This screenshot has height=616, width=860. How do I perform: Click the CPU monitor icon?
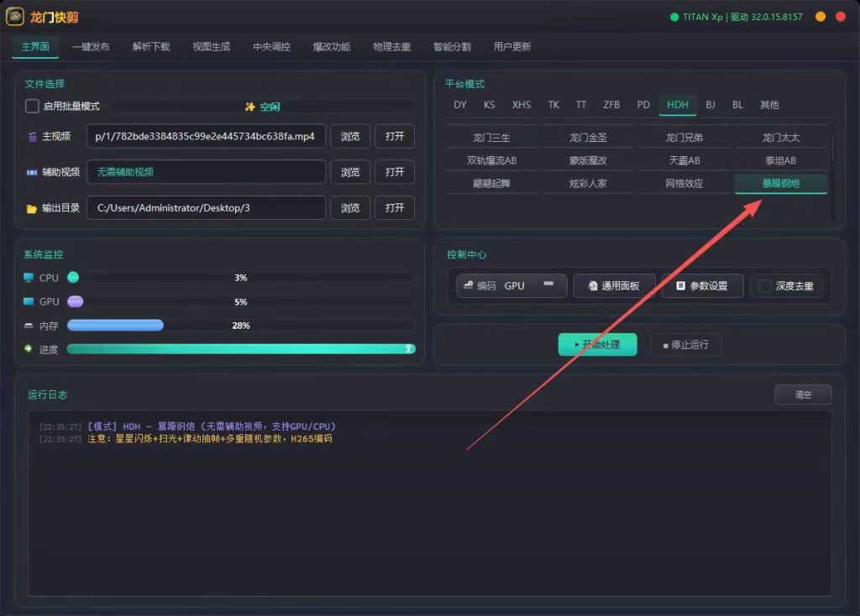click(x=29, y=278)
